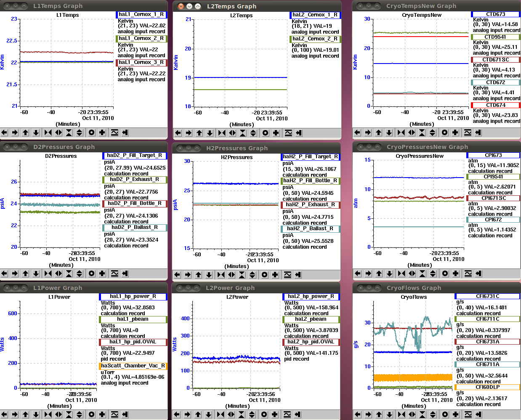Select the CTD674 curve label

tap(496, 105)
